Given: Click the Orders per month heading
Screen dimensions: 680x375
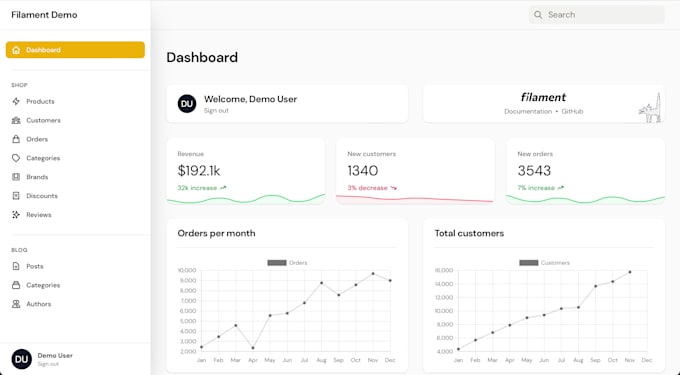Looking at the screenshot, I should (216, 233).
